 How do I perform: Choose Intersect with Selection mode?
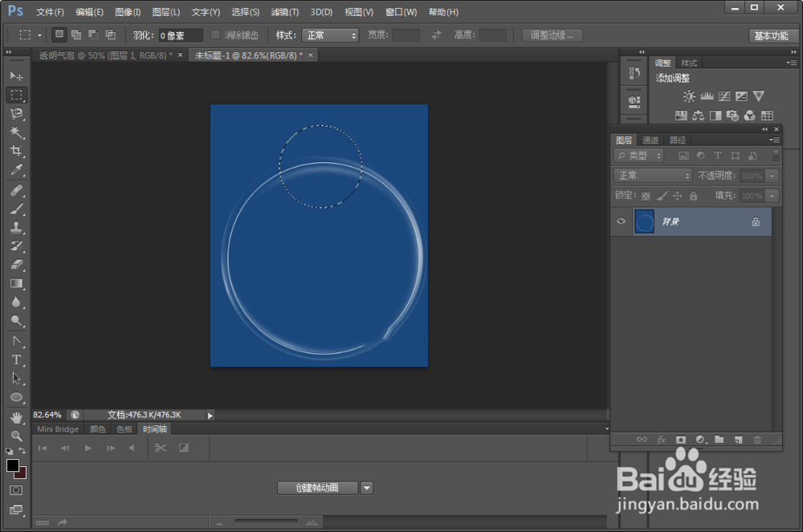(x=110, y=35)
